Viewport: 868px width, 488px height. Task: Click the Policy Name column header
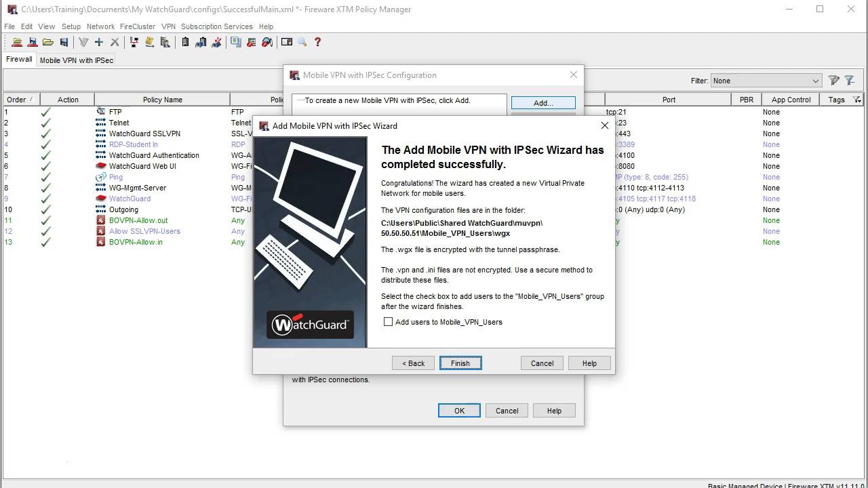tap(162, 100)
